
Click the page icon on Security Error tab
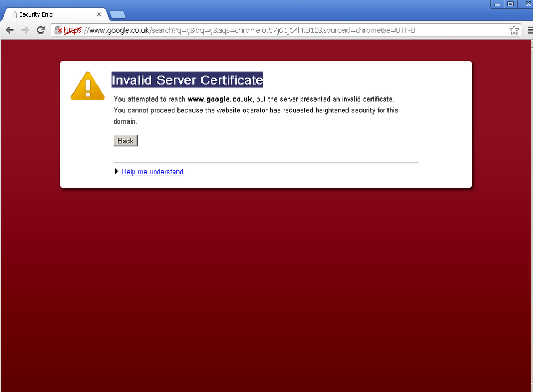click(x=13, y=14)
